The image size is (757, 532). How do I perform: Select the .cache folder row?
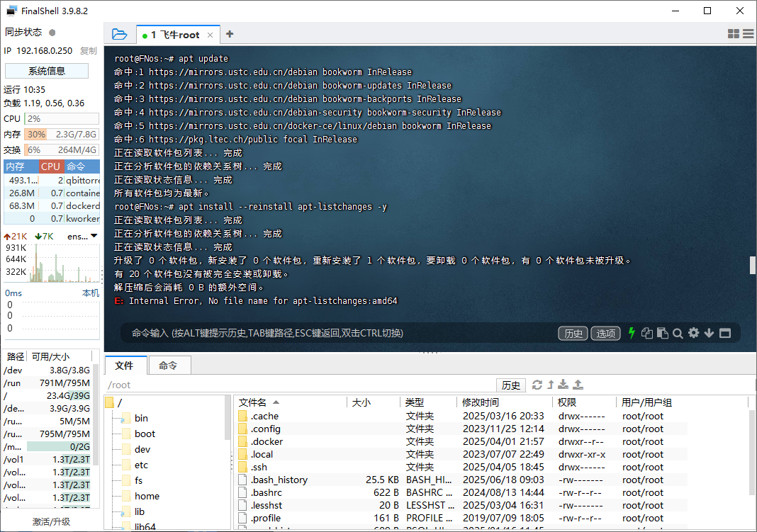click(462, 416)
